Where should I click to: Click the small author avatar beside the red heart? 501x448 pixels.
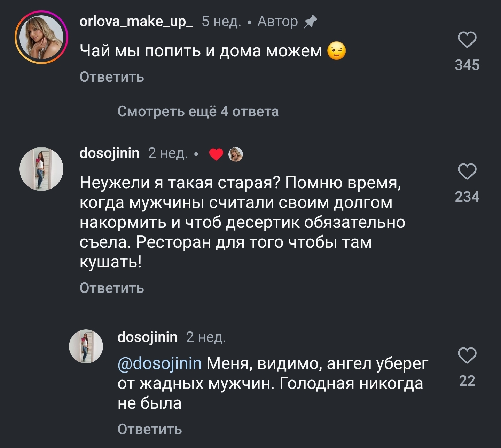[236, 154]
